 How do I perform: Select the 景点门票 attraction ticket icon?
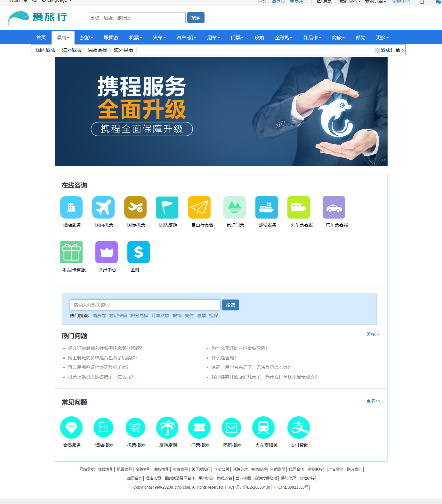235,207
